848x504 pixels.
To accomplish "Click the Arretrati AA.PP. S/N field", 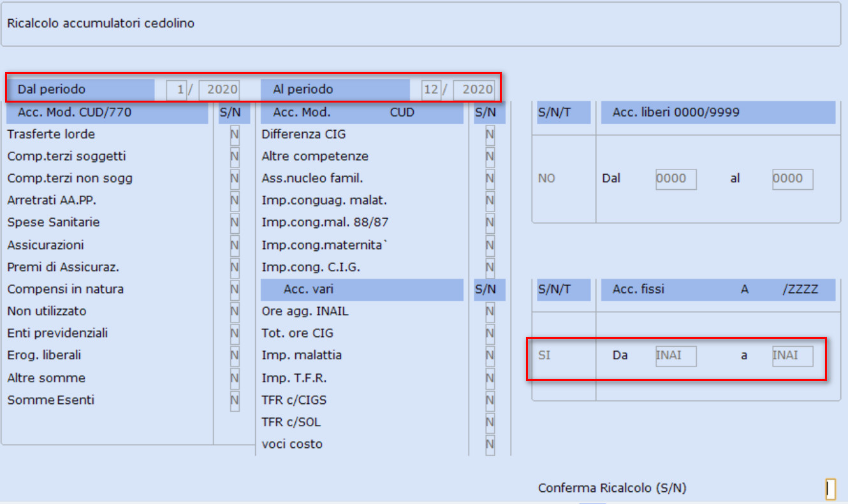I will [x=235, y=201].
